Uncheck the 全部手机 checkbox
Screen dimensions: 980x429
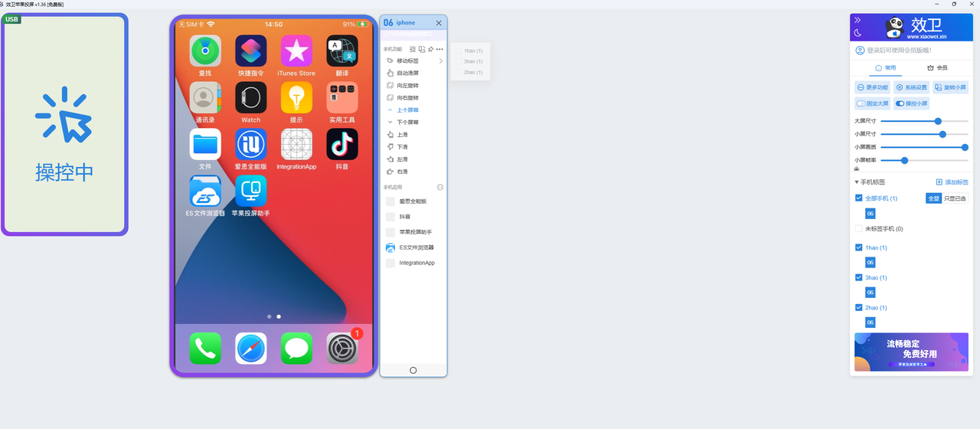pos(859,198)
